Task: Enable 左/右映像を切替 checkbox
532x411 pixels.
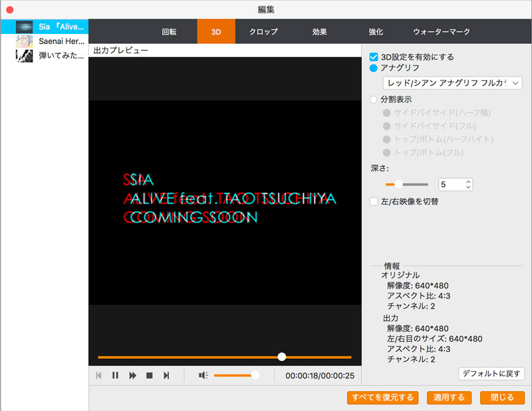Action: click(374, 202)
